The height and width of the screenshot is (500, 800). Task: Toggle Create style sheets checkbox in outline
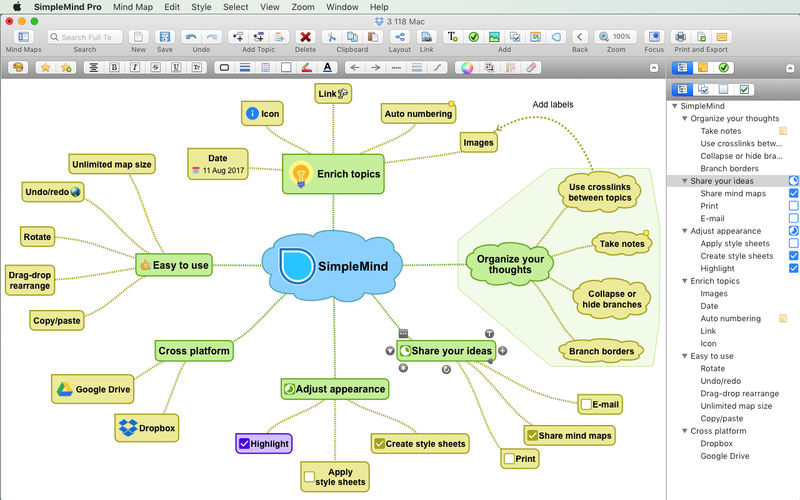794,256
